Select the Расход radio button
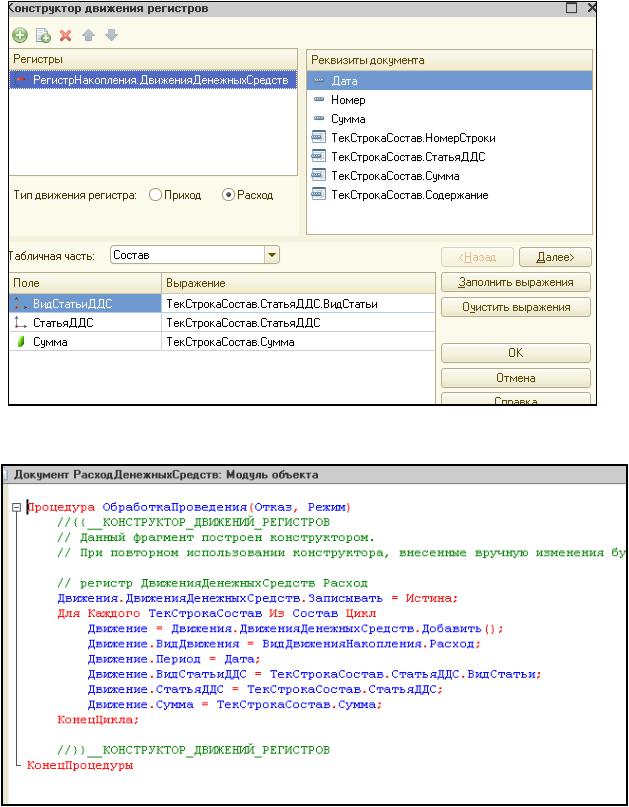 [228, 195]
